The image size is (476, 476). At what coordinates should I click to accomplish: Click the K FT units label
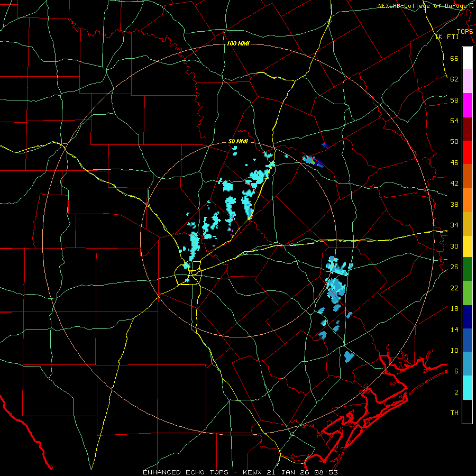point(447,36)
